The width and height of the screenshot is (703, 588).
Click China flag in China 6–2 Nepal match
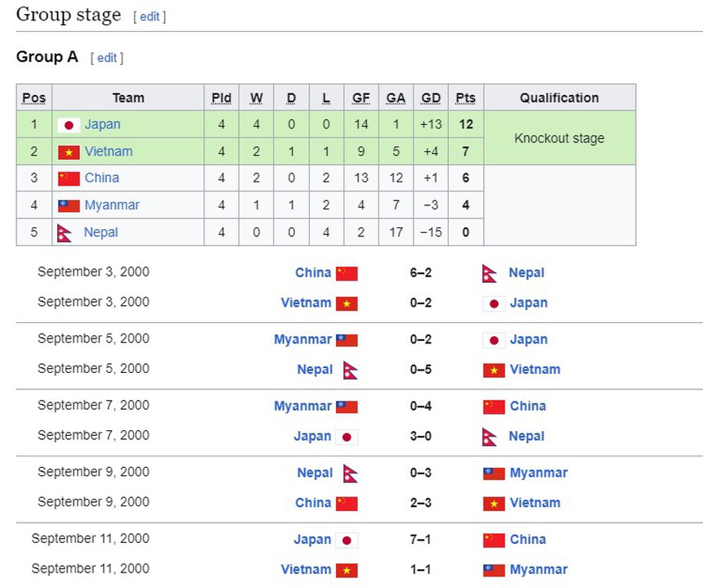347,273
